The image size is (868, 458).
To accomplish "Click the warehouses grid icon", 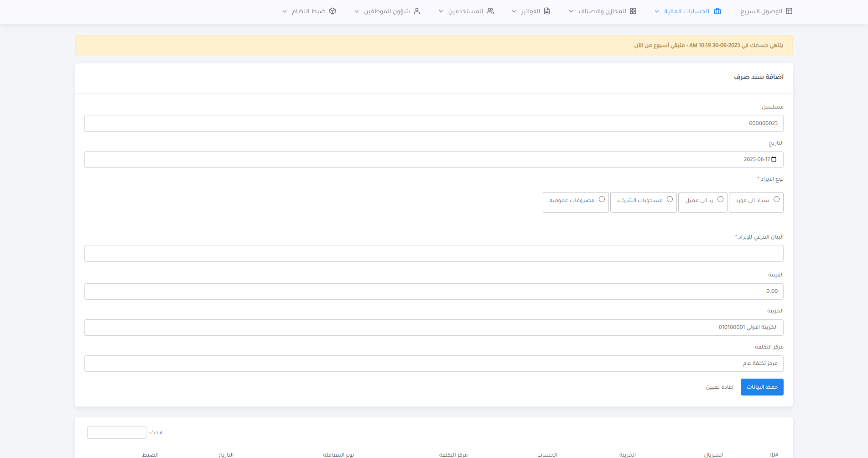I will [x=633, y=11].
